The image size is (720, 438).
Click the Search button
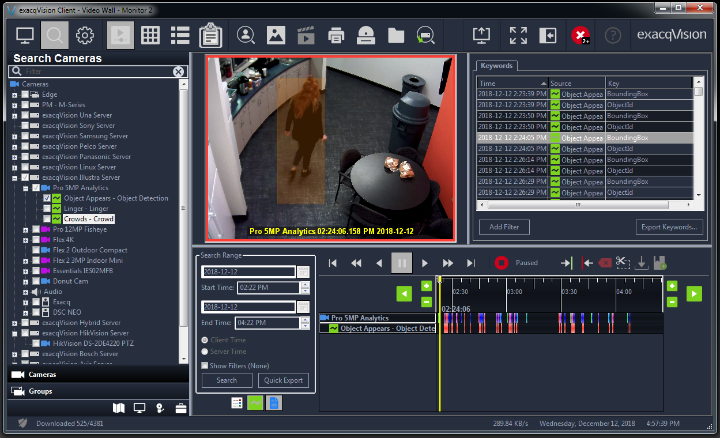227,380
